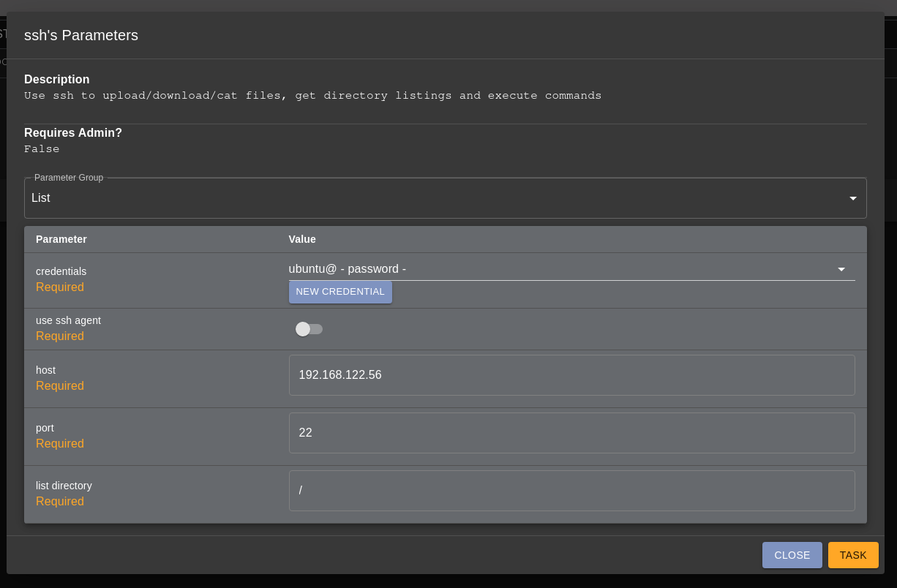This screenshot has height=588, width=897.
Task: Click the credentials dropdown arrow icon
Action: [x=841, y=269]
